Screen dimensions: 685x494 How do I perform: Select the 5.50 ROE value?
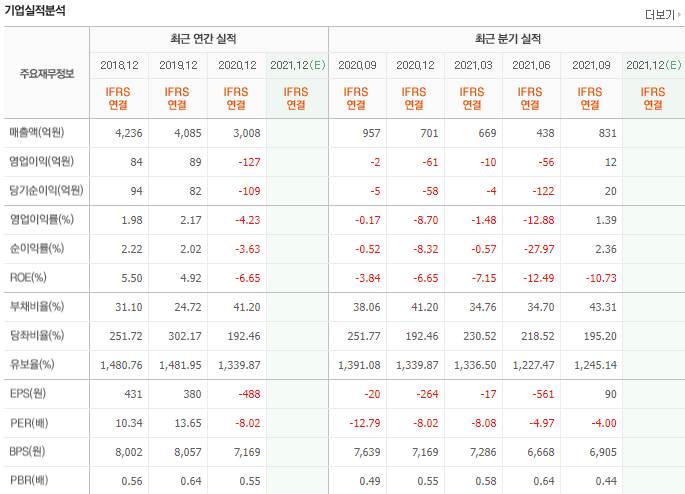coord(132,278)
